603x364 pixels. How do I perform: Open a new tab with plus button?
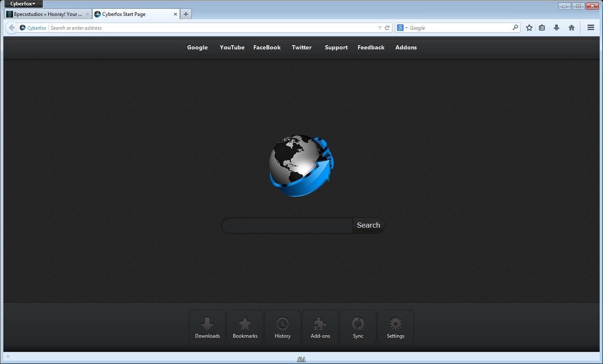(x=186, y=14)
